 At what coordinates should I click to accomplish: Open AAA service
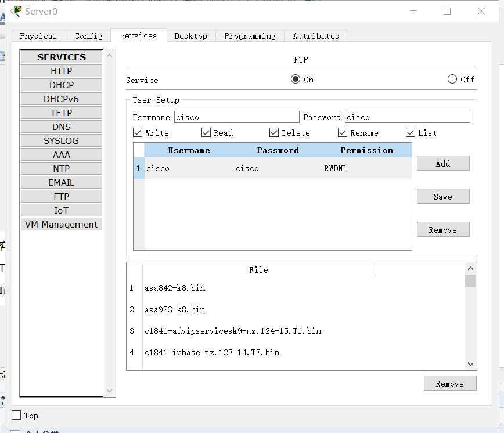click(x=62, y=155)
